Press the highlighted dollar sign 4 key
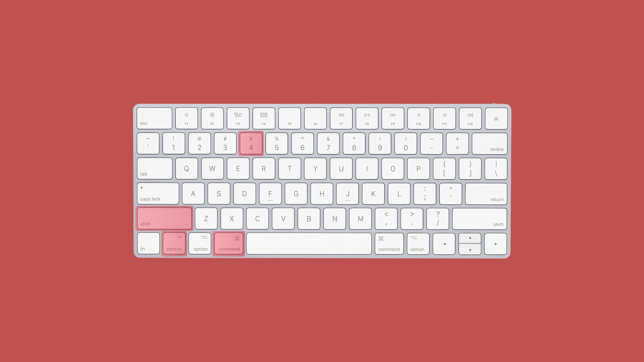Screen dimensions: 644x362 pos(251,144)
